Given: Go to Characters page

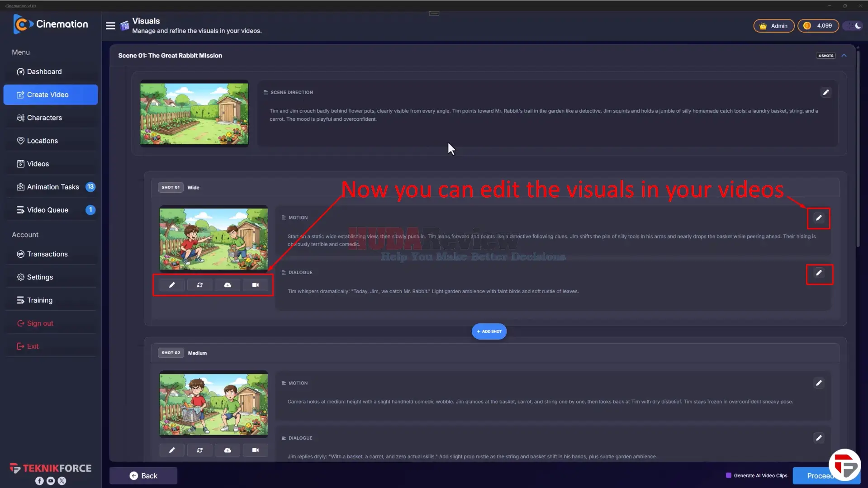Looking at the screenshot, I should (51, 118).
